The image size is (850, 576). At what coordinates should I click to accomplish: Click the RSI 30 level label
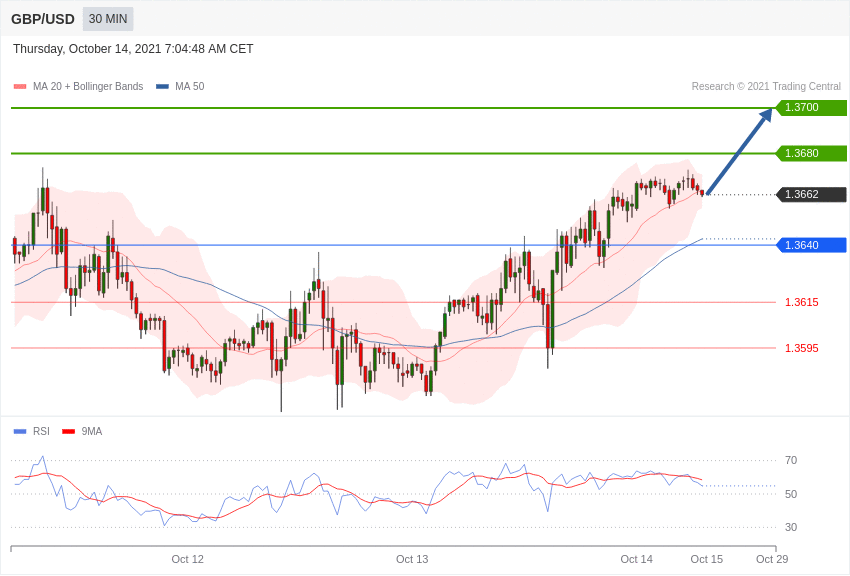(x=791, y=527)
